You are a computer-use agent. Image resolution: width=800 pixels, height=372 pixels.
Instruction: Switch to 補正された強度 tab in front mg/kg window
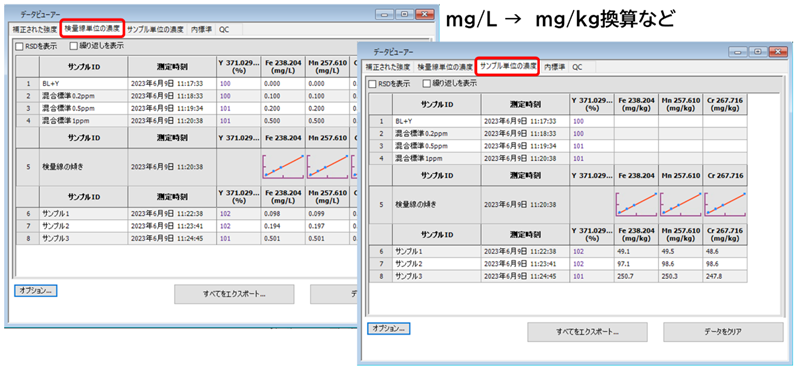coord(388,67)
